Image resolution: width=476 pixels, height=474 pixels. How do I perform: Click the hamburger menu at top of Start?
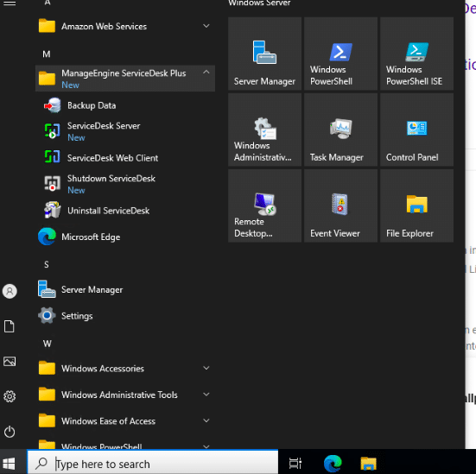(10, 3)
